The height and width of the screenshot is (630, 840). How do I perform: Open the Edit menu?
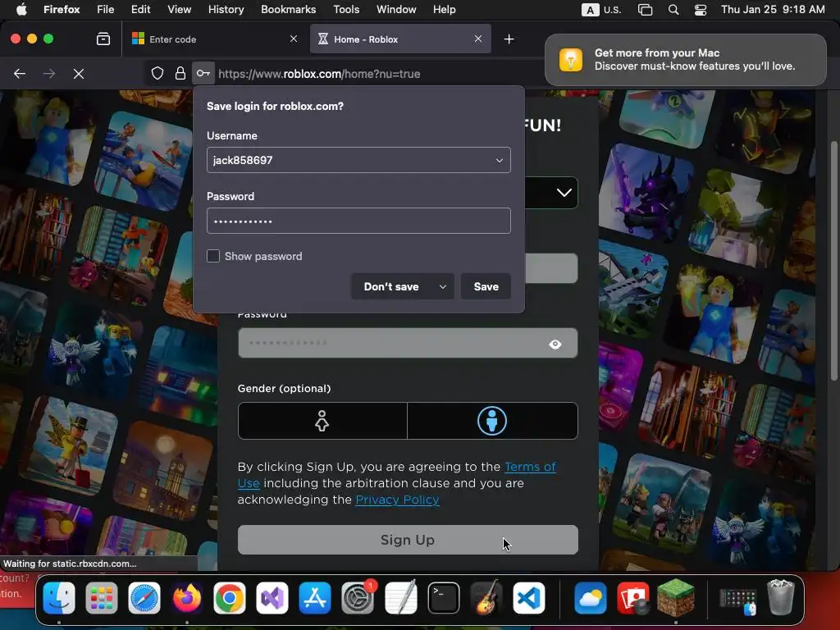(x=141, y=9)
